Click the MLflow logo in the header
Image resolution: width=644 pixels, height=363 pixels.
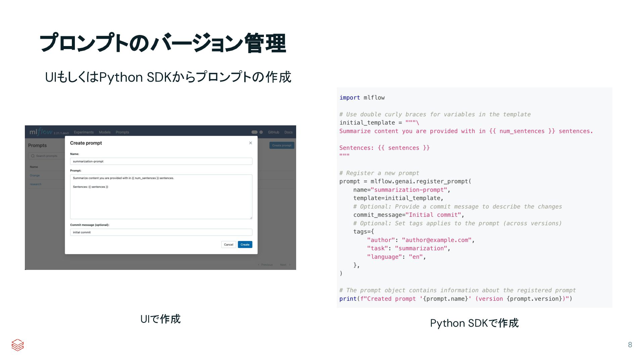pos(41,132)
